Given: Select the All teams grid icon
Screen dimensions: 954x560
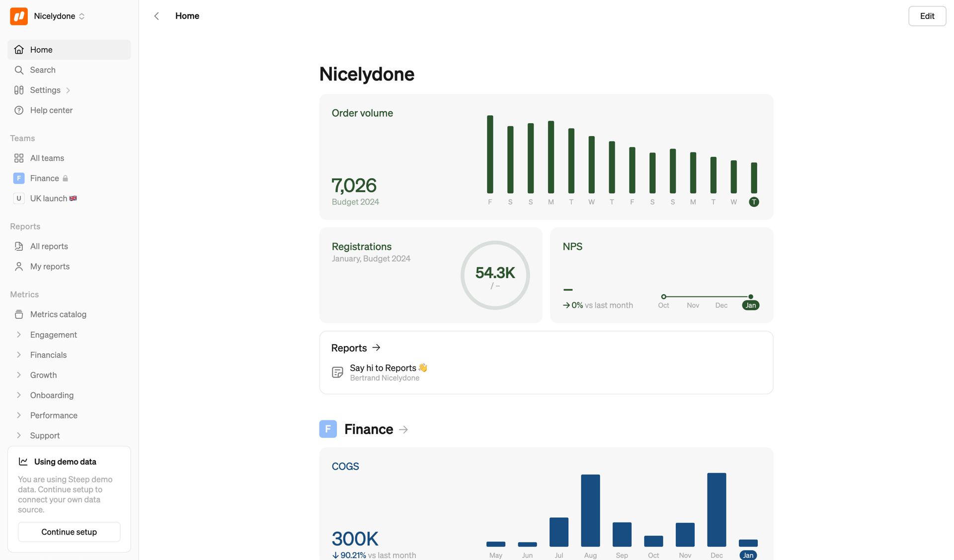Looking at the screenshot, I should click(19, 158).
